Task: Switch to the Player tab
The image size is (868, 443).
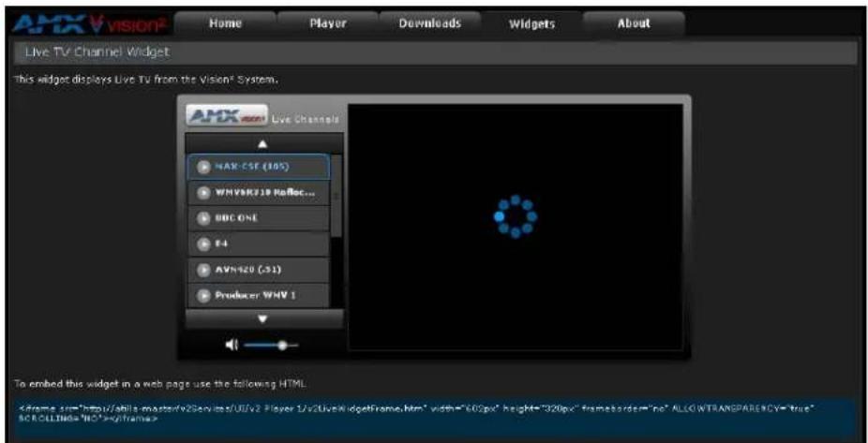Action: coord(327,23)
